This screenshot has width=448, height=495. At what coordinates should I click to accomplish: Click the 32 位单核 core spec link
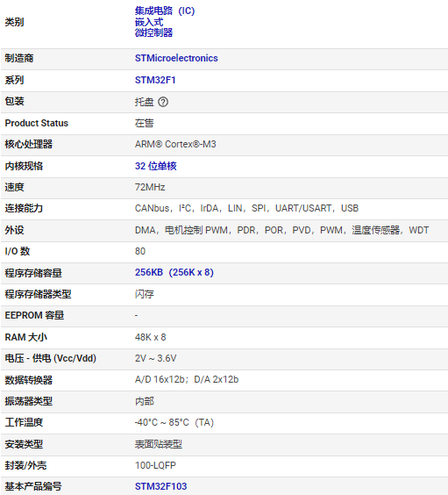pyautogui.click(x=156, y=166)
